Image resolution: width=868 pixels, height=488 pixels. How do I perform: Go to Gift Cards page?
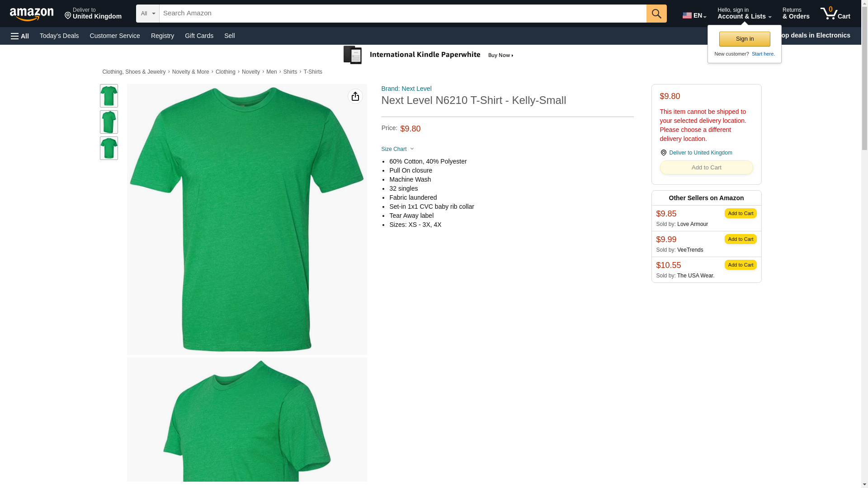pyautogui.click(x=199, y=36)
